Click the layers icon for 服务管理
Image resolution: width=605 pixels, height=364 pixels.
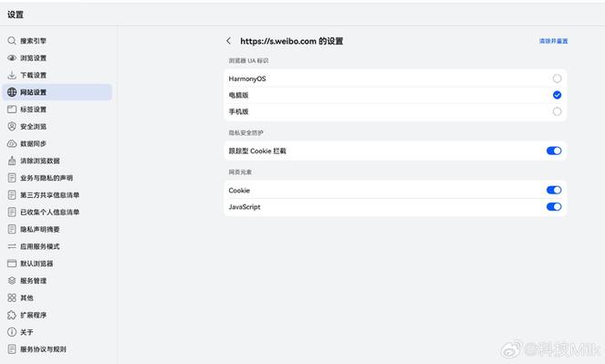pos(12,280)
